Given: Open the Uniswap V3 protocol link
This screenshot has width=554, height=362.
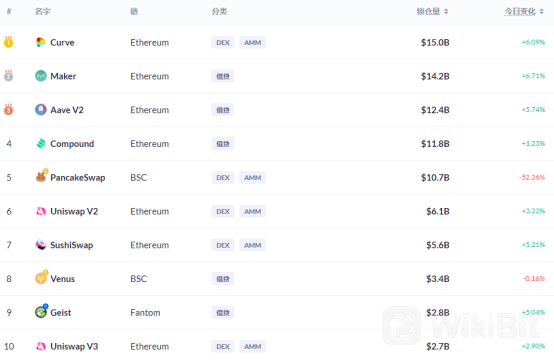Looking at the screenshot, I should [x=74, y=346].
